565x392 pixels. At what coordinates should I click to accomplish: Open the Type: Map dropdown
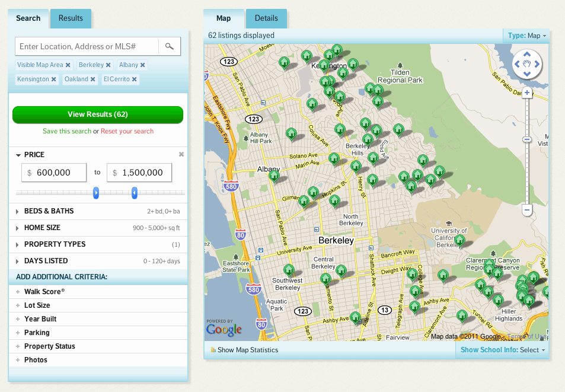(526, 35)
